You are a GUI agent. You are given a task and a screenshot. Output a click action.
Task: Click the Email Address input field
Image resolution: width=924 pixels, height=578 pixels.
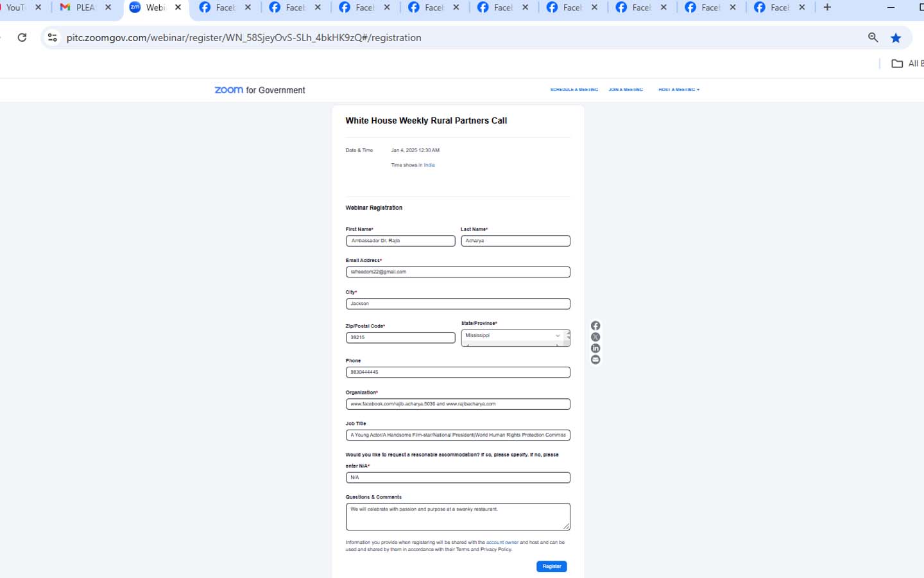458,272
